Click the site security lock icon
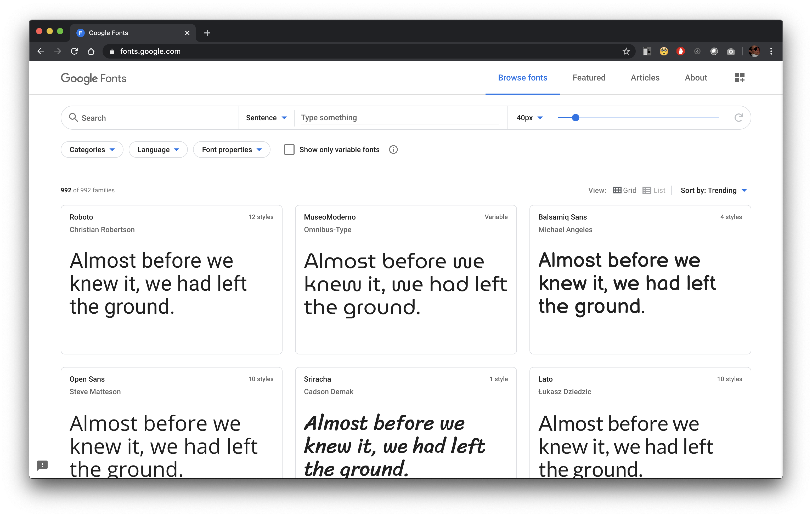The image size is (812, 517). [x=112, y=51]
